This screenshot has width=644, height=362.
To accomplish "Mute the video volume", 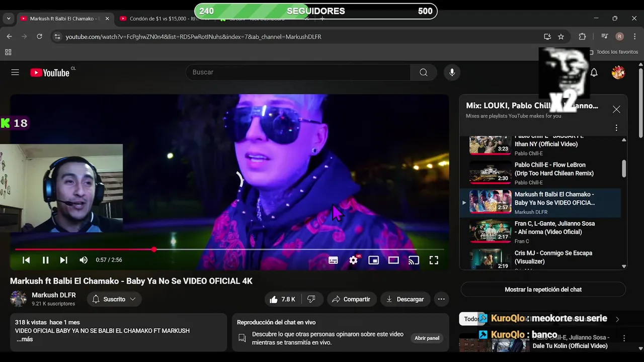I will (x=84, y=260).
